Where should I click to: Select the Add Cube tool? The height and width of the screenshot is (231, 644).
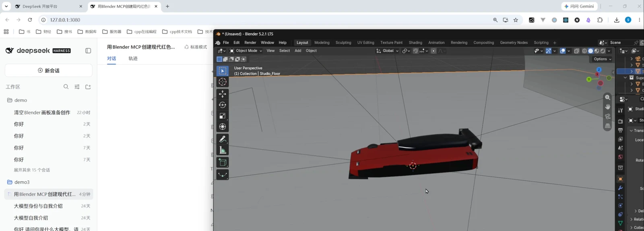point(223,162)
